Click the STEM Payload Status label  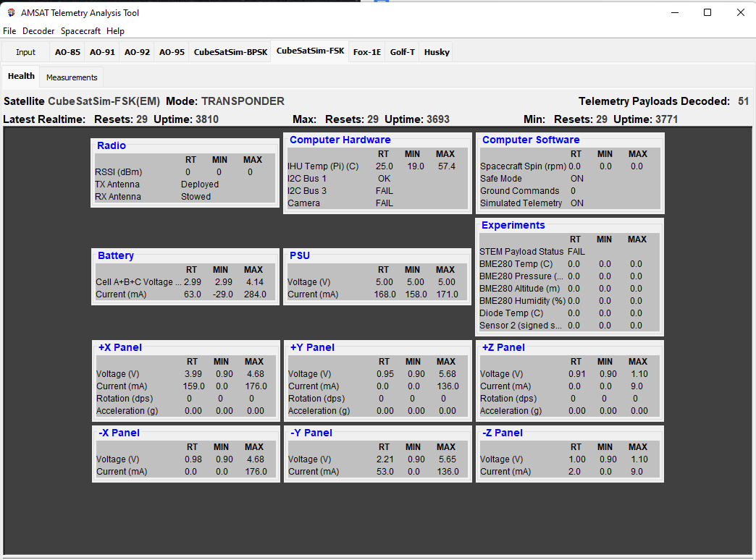(x=521, y=252)
